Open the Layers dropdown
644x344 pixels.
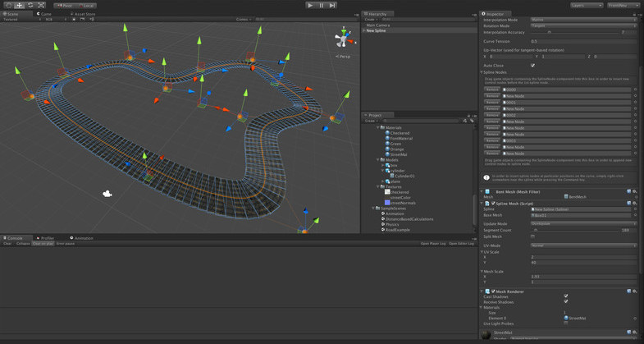click(x=587, y=5)
